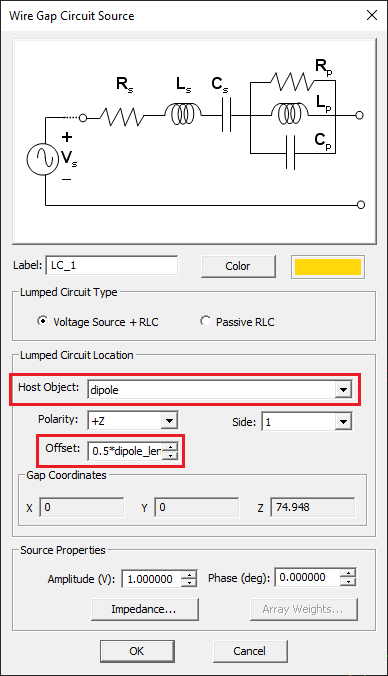Increase the Offset value with up arrow
This screenshot has height=676, width=388.
coord(172,447)
